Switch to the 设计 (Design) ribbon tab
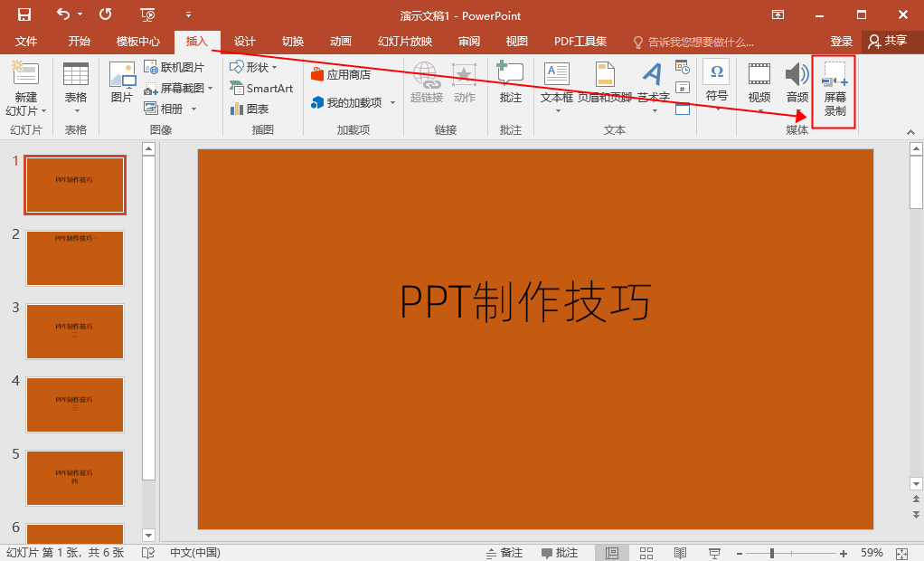 point(243,41)
